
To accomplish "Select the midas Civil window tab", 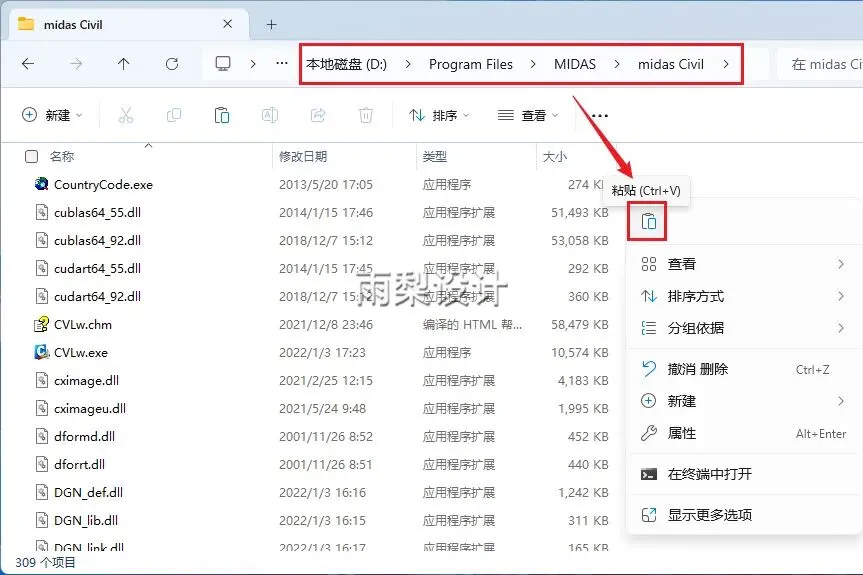I will click(x=127, y=25).
